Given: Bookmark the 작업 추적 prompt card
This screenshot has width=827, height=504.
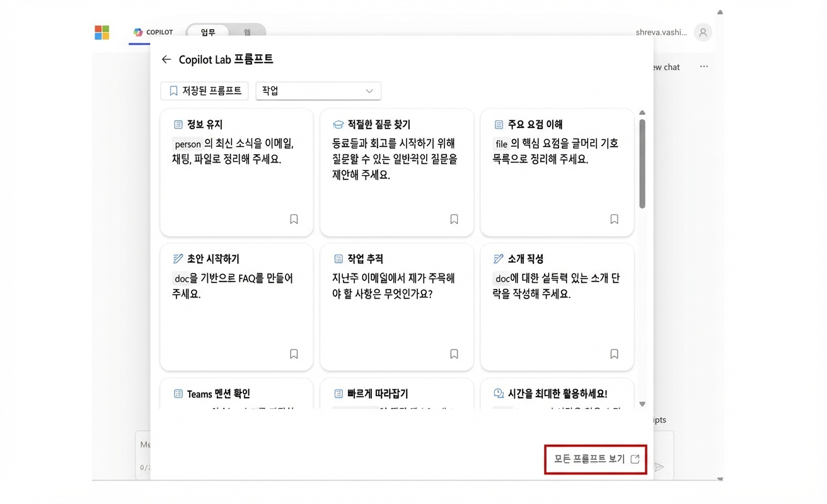Looking at the screenshot, I should [x=454, y=354].
